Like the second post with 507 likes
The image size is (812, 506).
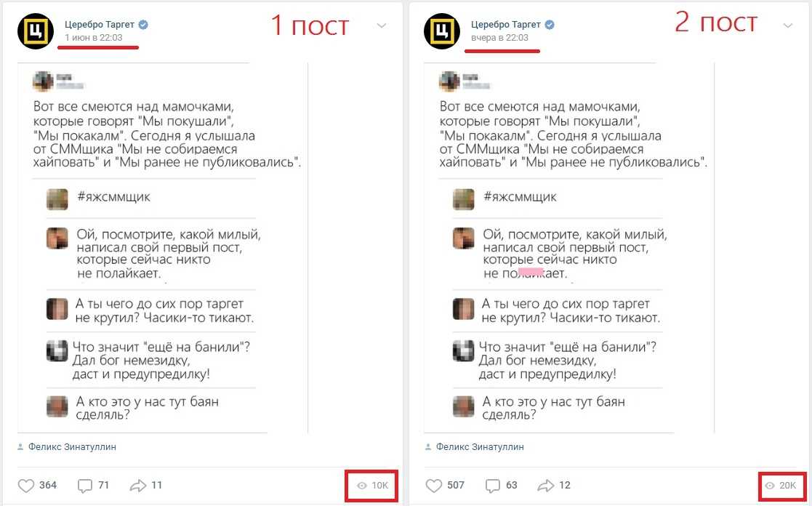pos(445,486)
